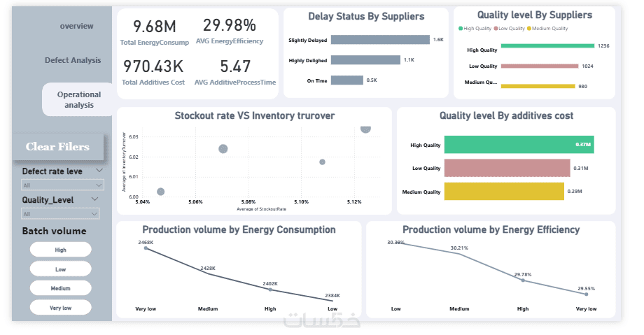Click the Clear Filers button

pyautogui.click(x=57, y=147)
